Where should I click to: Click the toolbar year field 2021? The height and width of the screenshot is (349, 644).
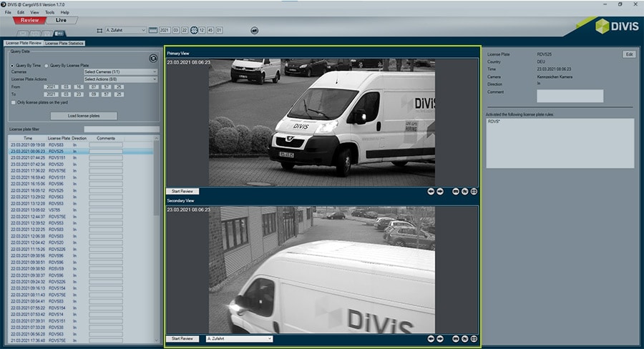(x=165, y=30)
